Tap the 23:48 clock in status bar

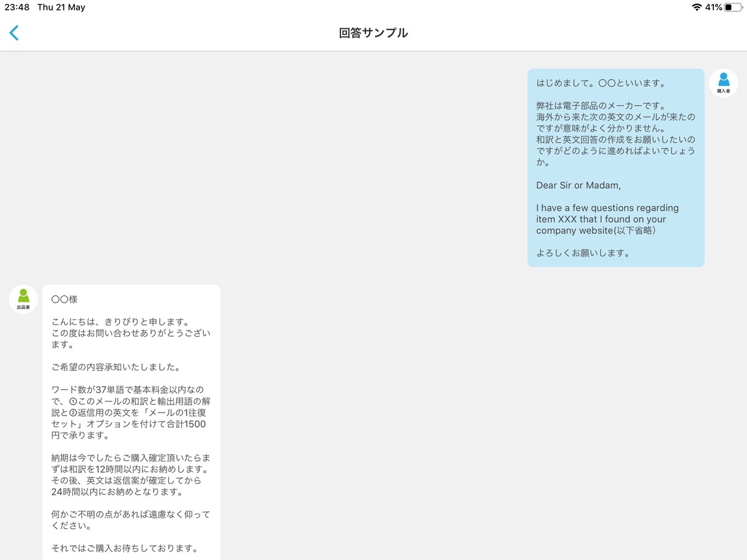tap(17, 7)
